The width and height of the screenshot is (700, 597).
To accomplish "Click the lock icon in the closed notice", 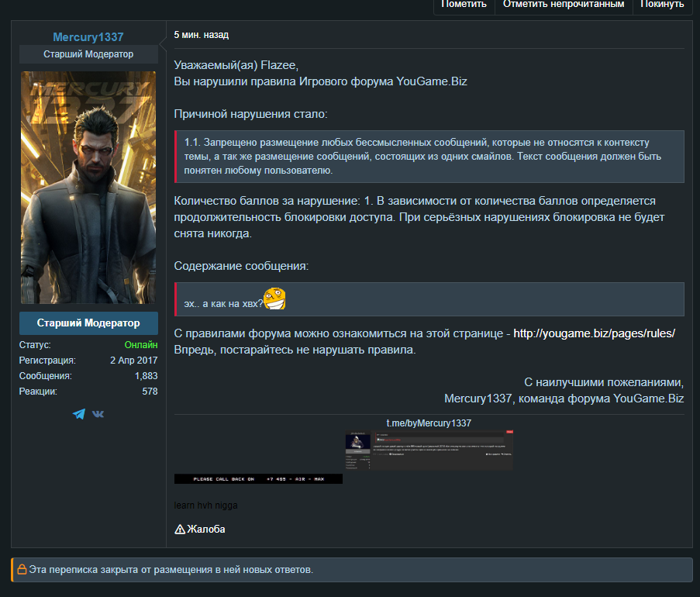I will pyautogui.click(x=22, y=570).
